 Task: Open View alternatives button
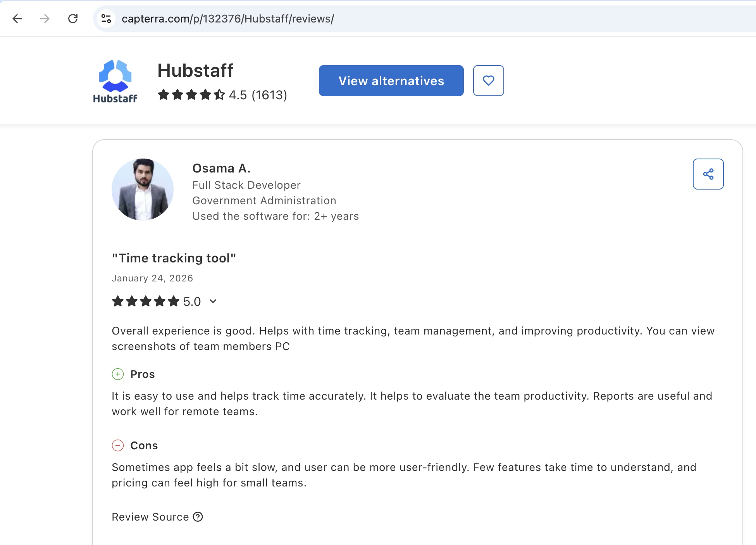(391, 81)
